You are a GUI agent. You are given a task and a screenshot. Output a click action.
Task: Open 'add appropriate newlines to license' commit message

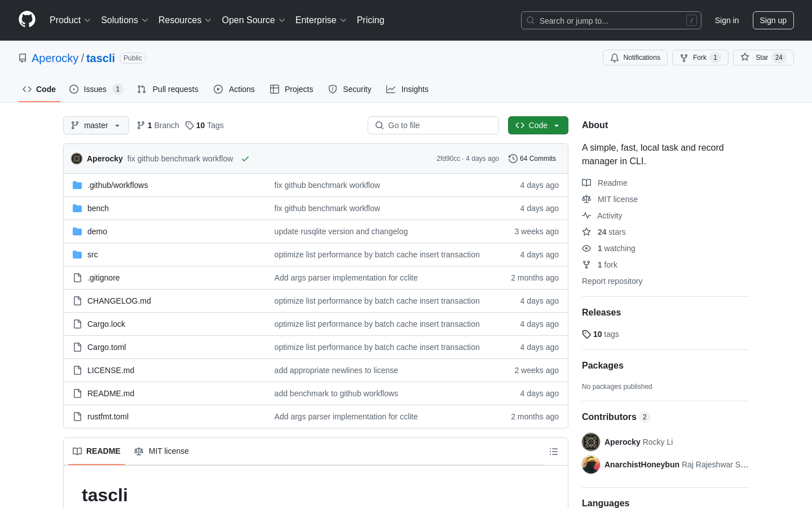[x=336, y=370]
